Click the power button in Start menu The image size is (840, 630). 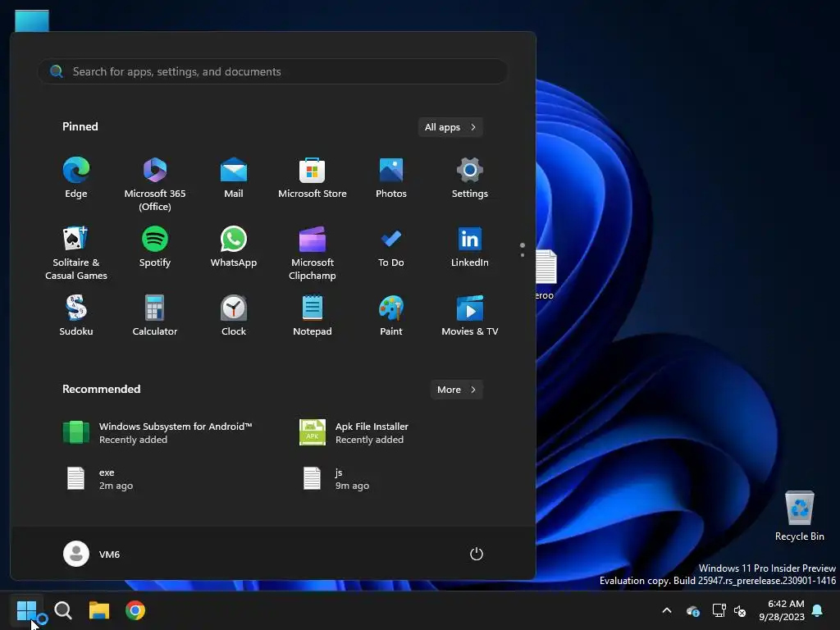click(x=477, y=554)
